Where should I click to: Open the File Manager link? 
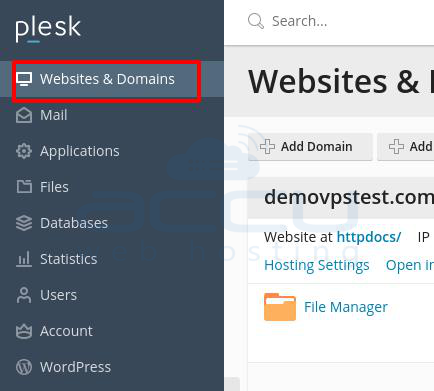click(346, 307)
